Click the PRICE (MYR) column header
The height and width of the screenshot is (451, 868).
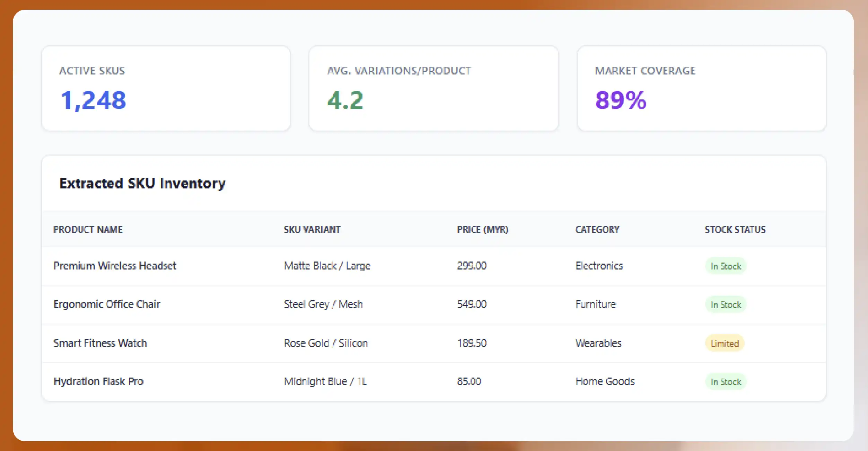[x=483, y=229]
